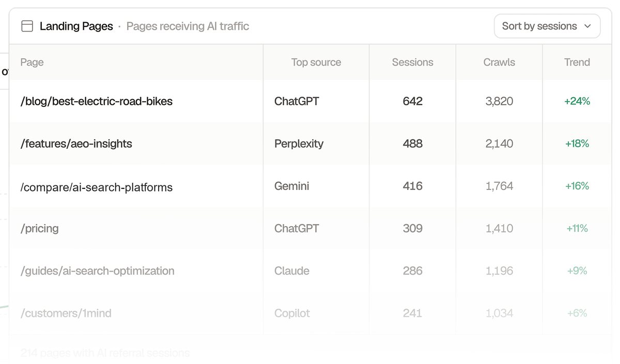Open the /pricing page row
This screenshot has height=364, width=620.
pos(310,228)
